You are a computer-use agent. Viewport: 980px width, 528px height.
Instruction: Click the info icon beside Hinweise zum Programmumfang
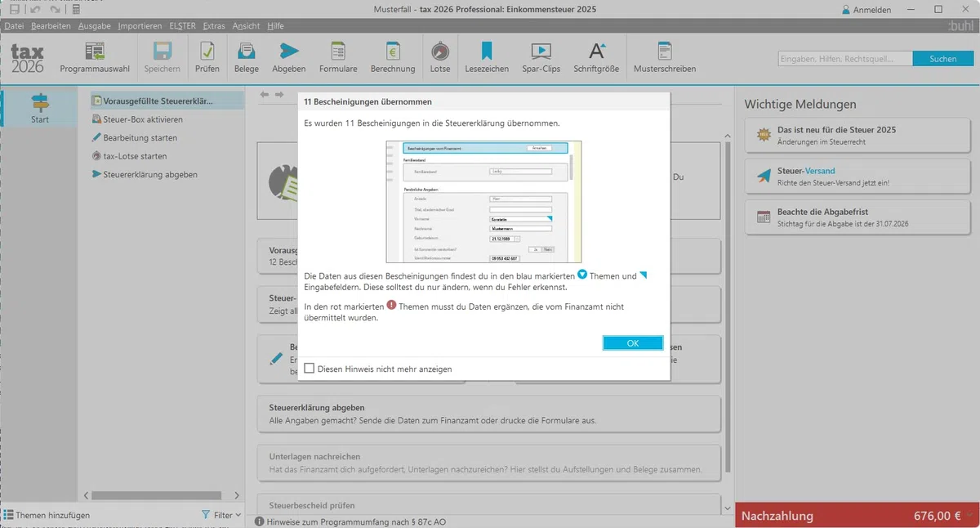259,521
